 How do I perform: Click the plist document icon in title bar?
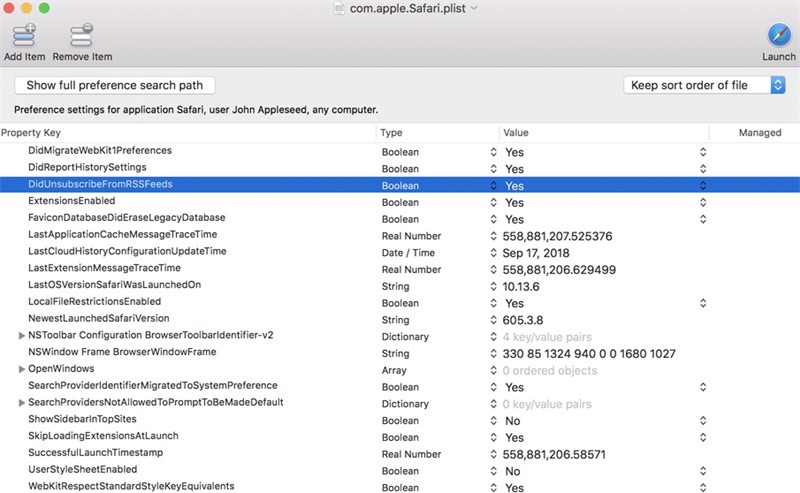339,8
